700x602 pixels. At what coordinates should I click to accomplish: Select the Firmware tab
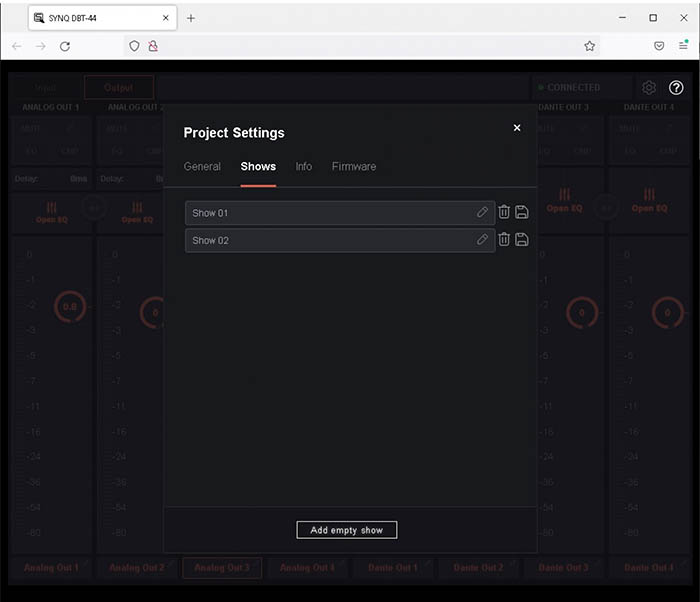(354, 167)
